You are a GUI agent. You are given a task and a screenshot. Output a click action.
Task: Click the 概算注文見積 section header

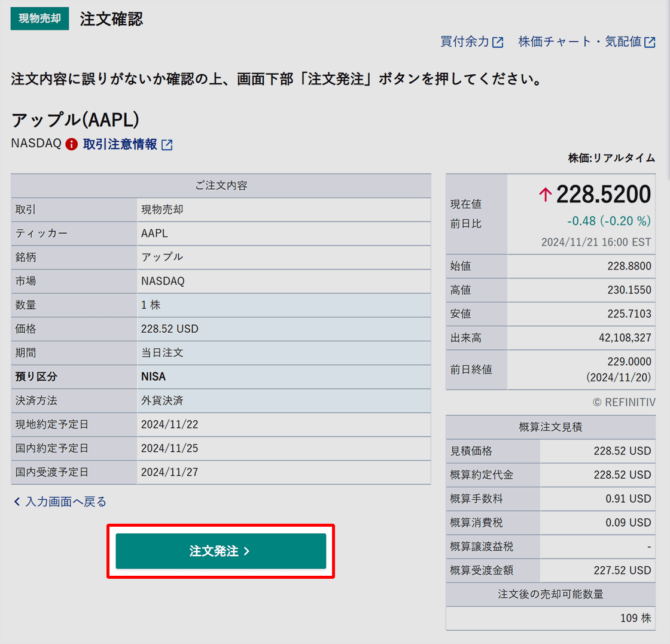[550, 427]
